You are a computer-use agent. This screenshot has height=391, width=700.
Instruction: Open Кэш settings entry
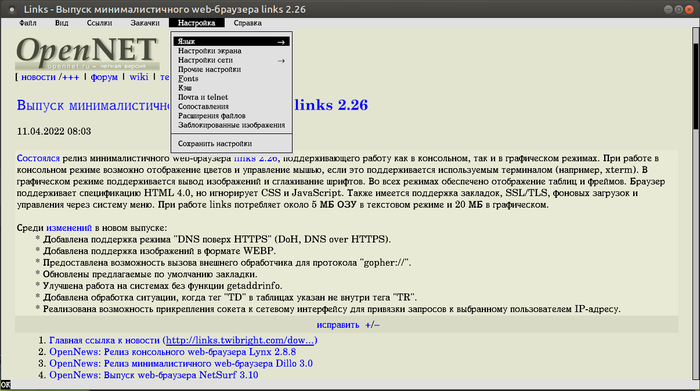tap(231, 88)
